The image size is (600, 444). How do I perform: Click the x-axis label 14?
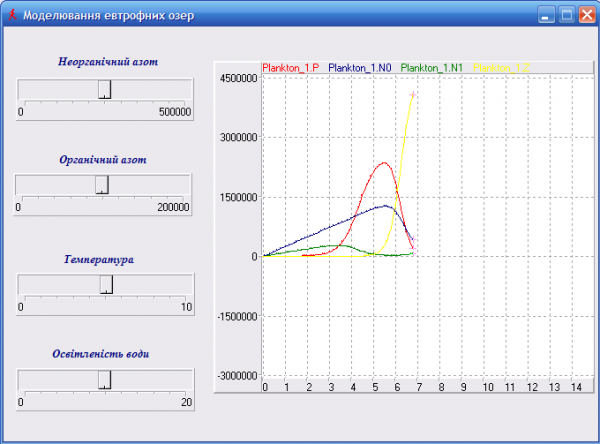[577, 387]
